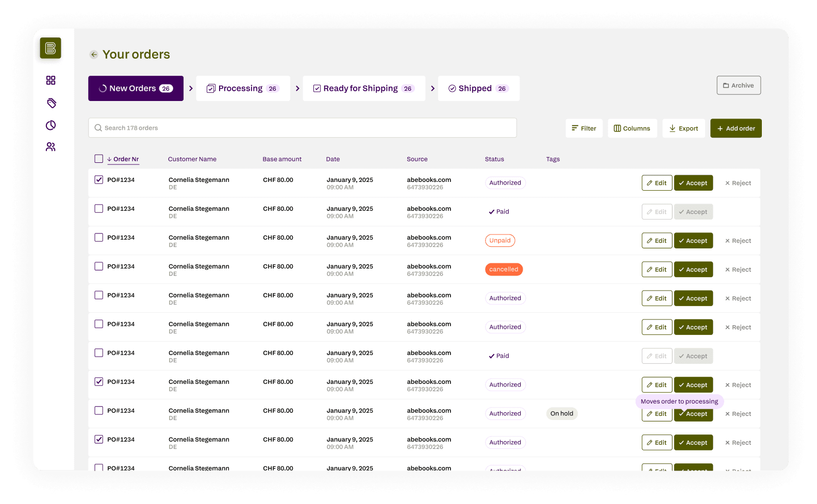Image resolution: width=817 pixels, height=504 pixels.
Task: Switch to the Processing tab
Action: pos(243,89)
